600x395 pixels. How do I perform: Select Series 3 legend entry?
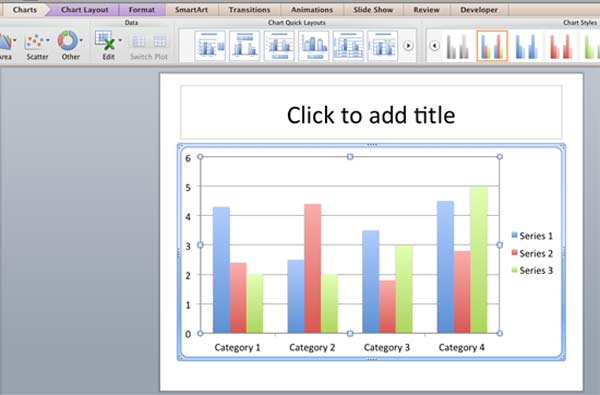click(532, 270)
